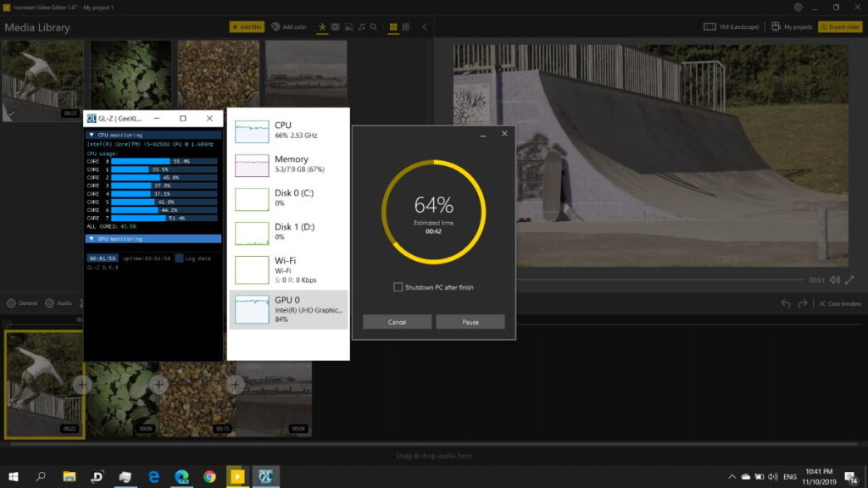Pause the video export

(x=470, y=322)
